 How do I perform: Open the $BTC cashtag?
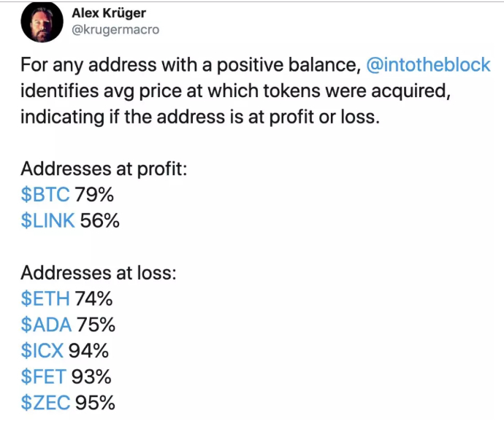click(45, 194)
